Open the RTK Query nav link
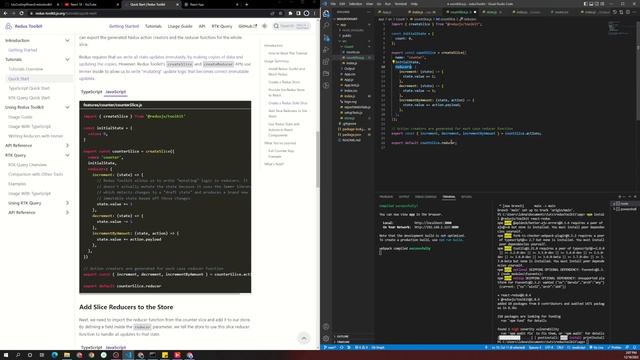This screenshot has width=640, height=360. pyautogui.click(x=222, y=26)
